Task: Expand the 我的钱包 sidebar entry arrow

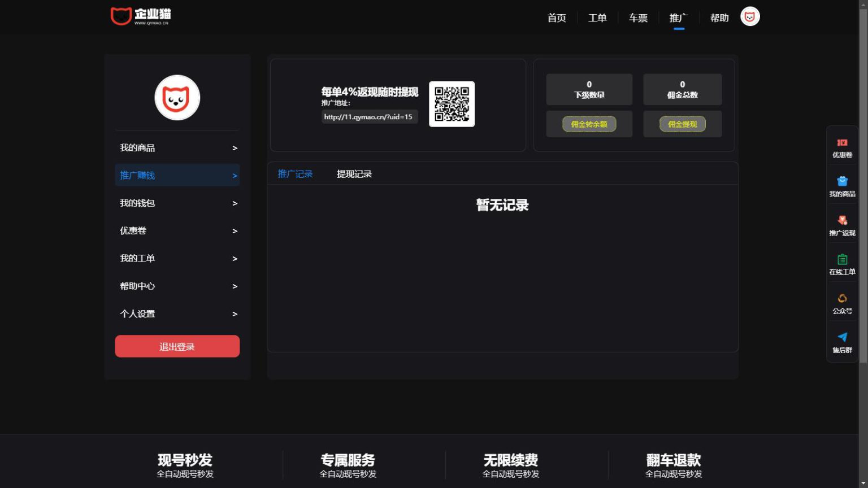Action: [x=235, y=203]
